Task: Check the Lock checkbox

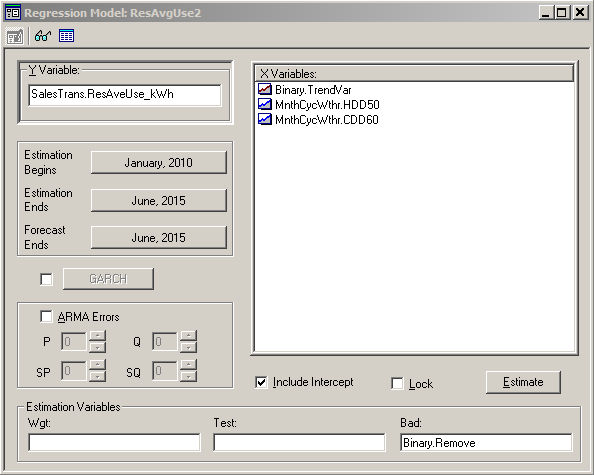Action: (397, 383)
